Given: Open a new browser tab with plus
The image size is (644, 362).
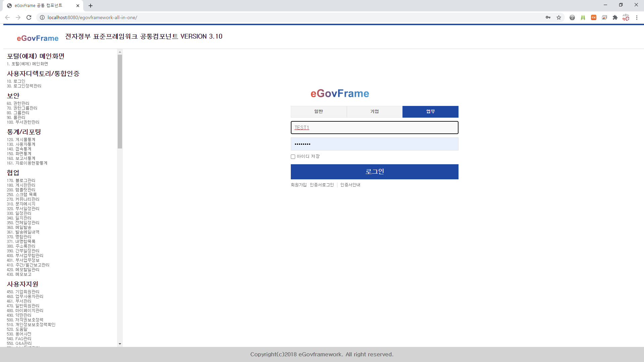Looking at the screenshot, I should [91, 6].
